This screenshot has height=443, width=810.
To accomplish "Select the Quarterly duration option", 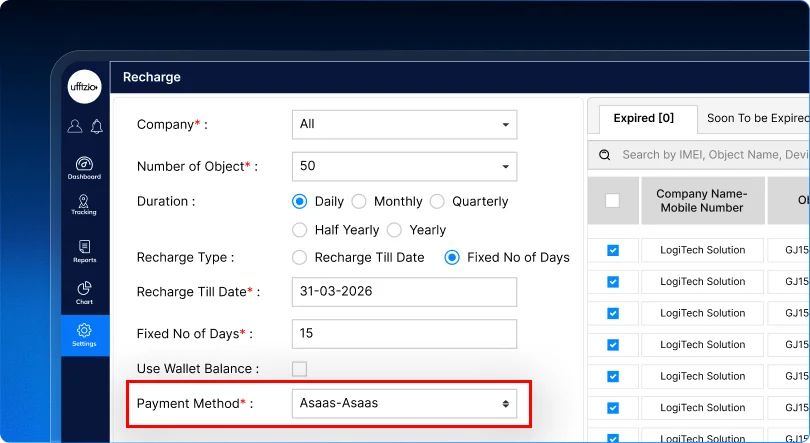I will pos(437,201).
